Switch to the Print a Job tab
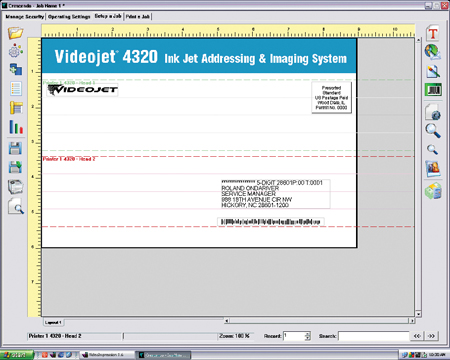The image size is (450, 360). pos(138,16)
